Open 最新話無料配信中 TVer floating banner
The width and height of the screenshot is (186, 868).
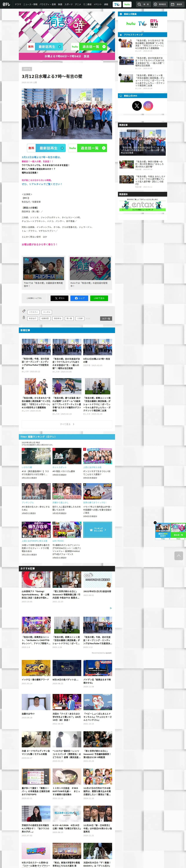point(163,531)
